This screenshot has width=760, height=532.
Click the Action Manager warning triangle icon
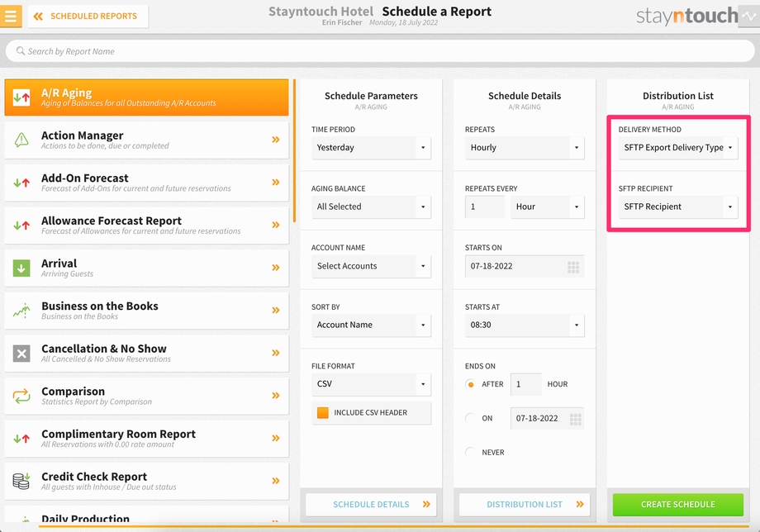pyautogui.click(x=21, y=140)
